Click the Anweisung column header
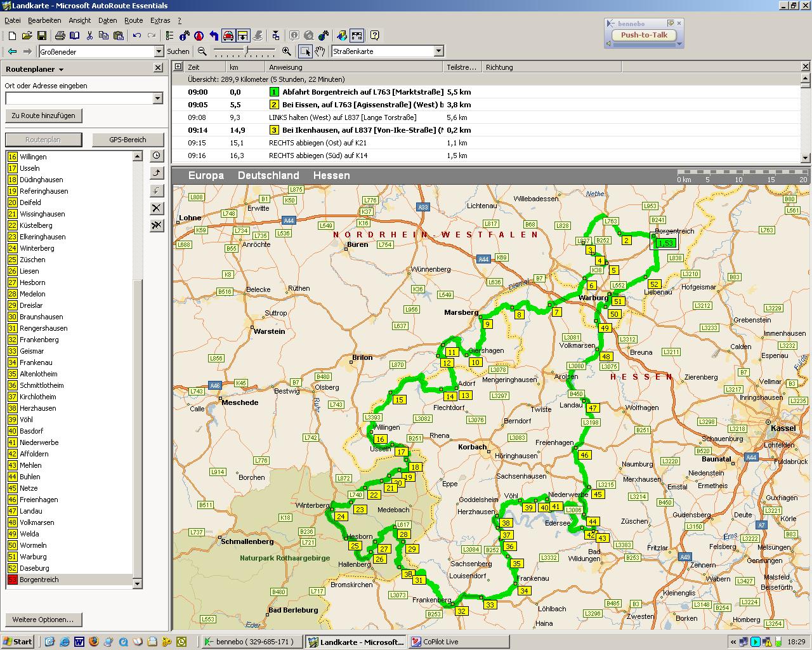The image size is (812, 650). [354, 67]
